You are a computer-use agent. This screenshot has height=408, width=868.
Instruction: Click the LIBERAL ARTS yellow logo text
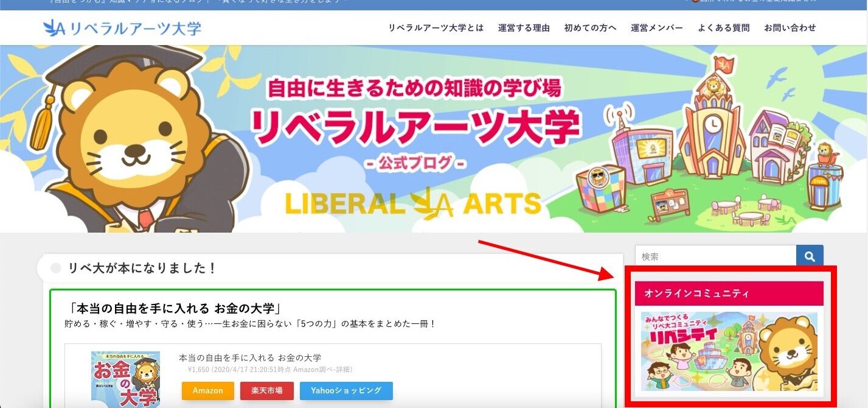click(413, 203)
